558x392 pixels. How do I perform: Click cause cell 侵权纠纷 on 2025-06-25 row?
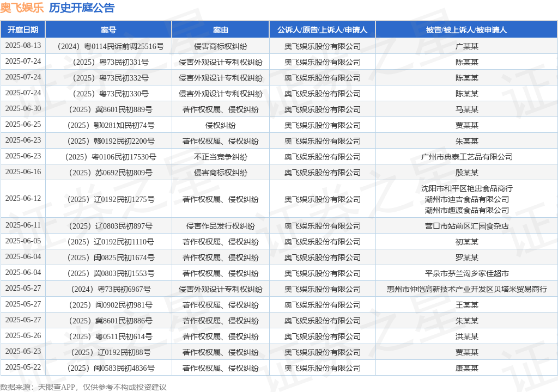[220, 125]
